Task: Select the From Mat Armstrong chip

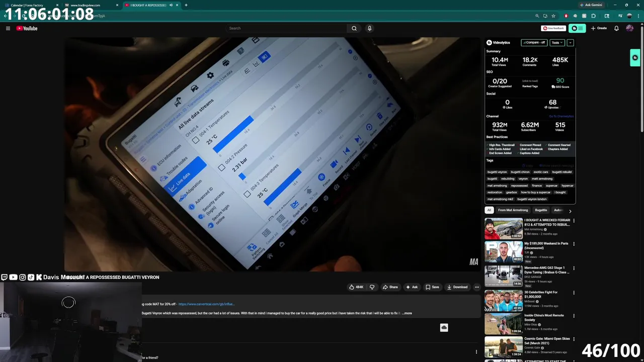Action: [x=513, y=210]
